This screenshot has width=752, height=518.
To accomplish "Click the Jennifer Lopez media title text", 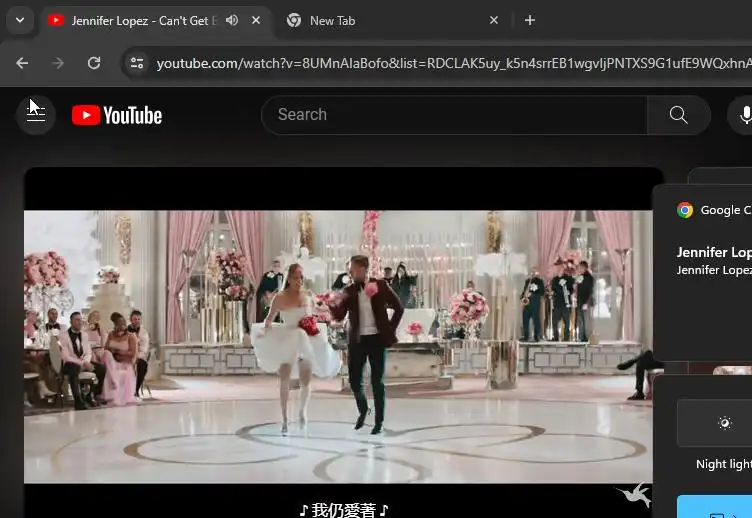I will (714, 252).
